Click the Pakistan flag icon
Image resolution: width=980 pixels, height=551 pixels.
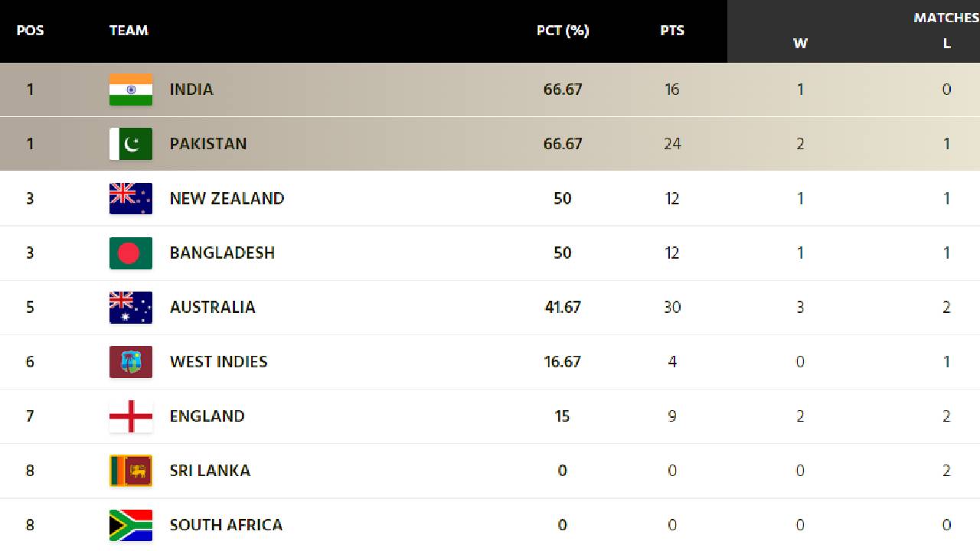(x=131, y=144)
